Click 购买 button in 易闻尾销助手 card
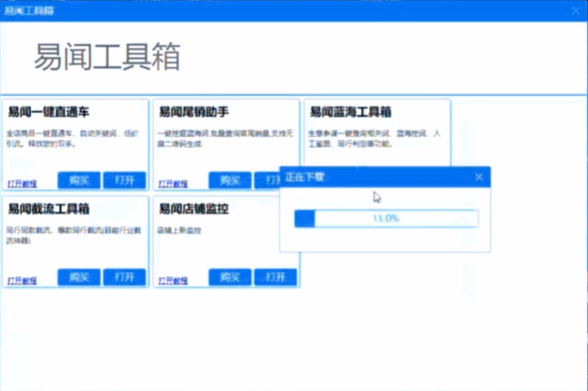588x391 pixels. pos(229,180)
